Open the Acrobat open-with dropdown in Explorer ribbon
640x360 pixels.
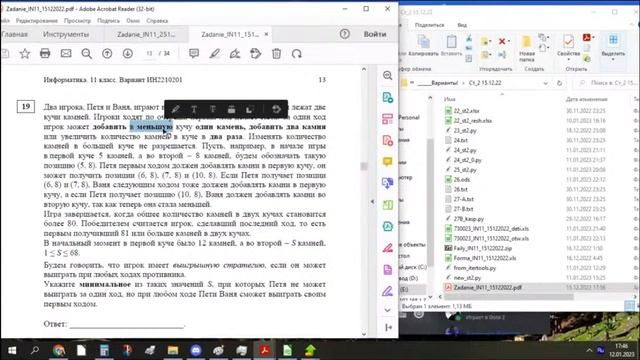(593, 38)
